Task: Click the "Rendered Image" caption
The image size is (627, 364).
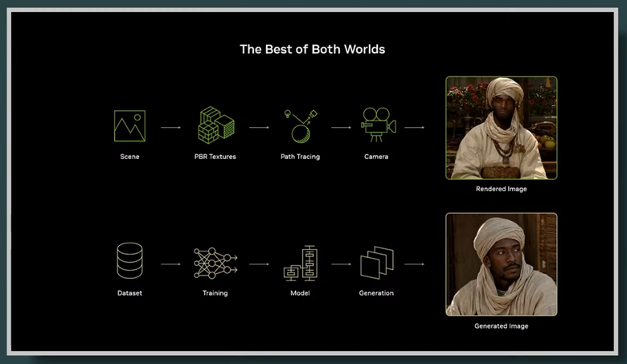Action: click(x=502, y=189)
